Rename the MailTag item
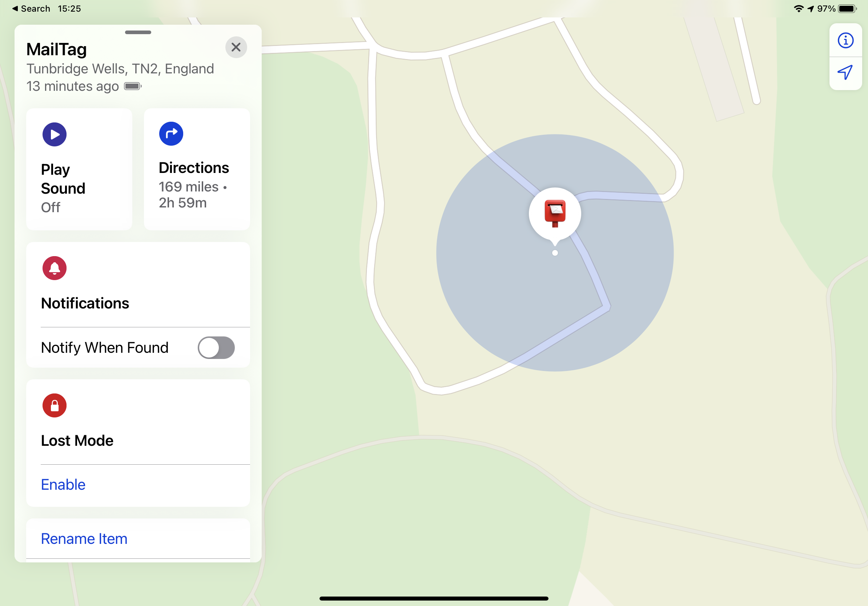Screen dimensions: 868x606 tap(84, 538)
